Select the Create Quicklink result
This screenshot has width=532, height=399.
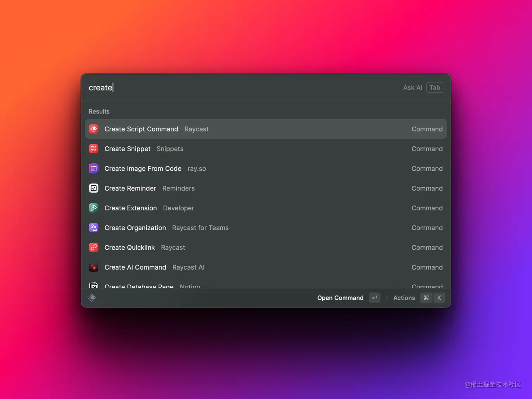pos(266,247)
